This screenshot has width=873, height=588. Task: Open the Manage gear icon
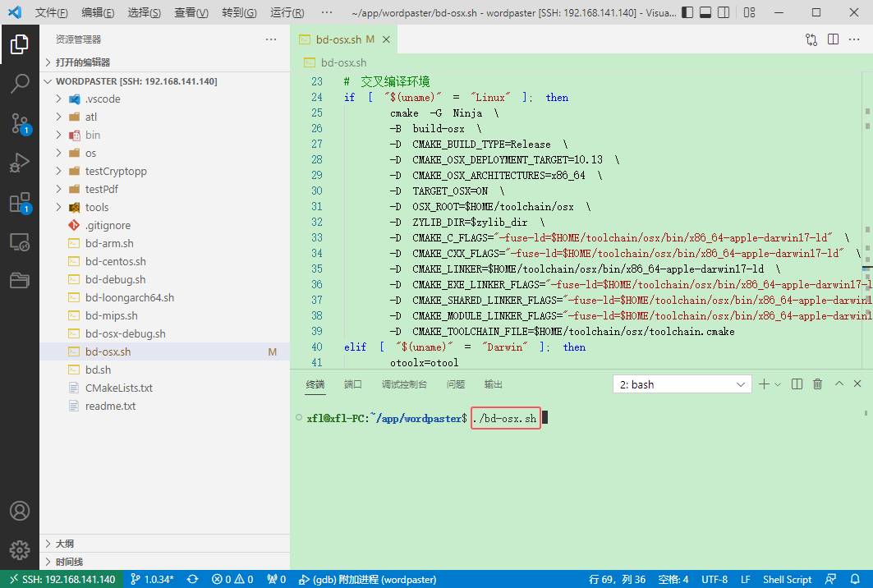pyautogui.click(x=20, y=549)
